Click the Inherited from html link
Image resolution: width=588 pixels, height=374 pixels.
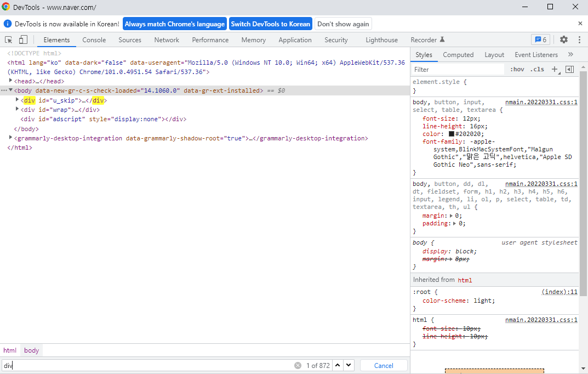(465, 280)
